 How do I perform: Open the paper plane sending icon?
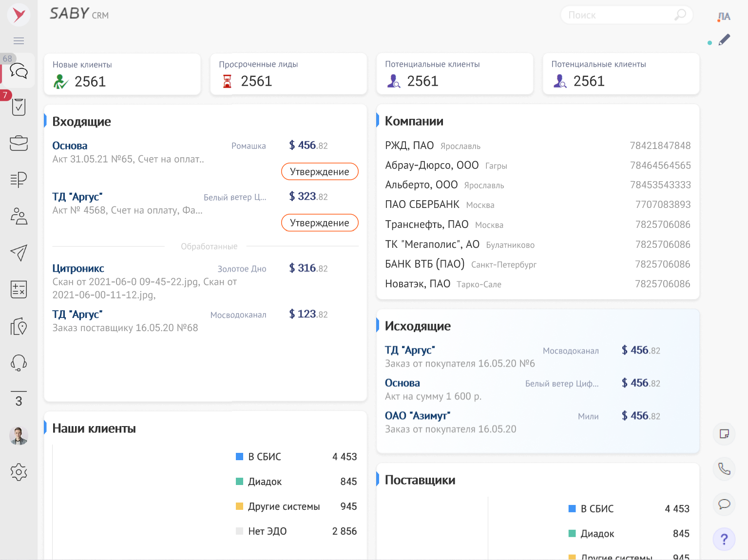coord(19,253)
